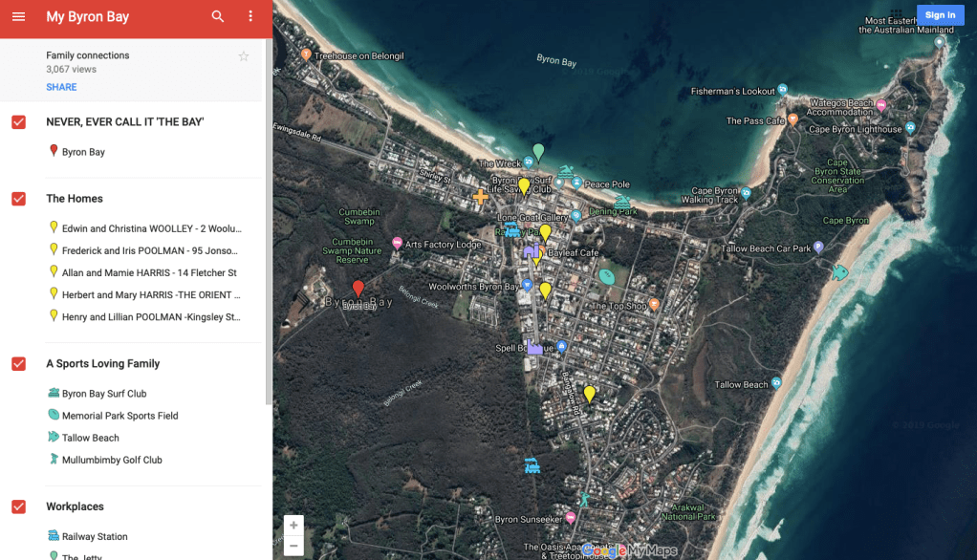This screenshot has width=977, height=560.
Task: Click the orange cross marker on map
Action: pyautogui.click(x=480, y=197)
